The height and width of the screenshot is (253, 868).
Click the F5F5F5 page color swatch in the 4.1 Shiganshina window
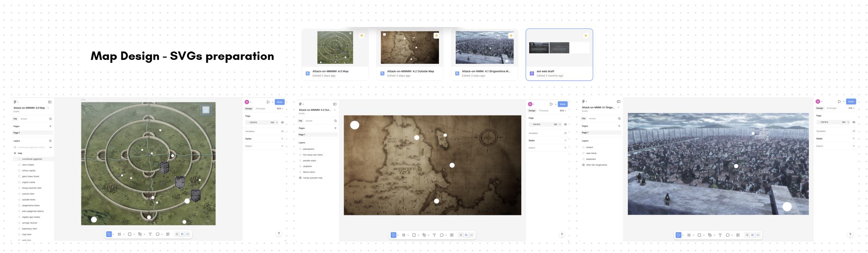pyautogui.click(x=819, y=122)
